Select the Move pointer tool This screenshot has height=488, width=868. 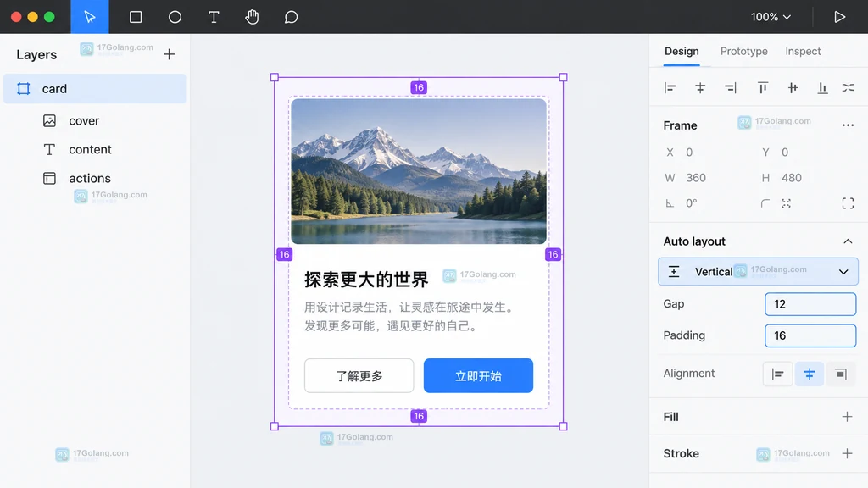90,17
